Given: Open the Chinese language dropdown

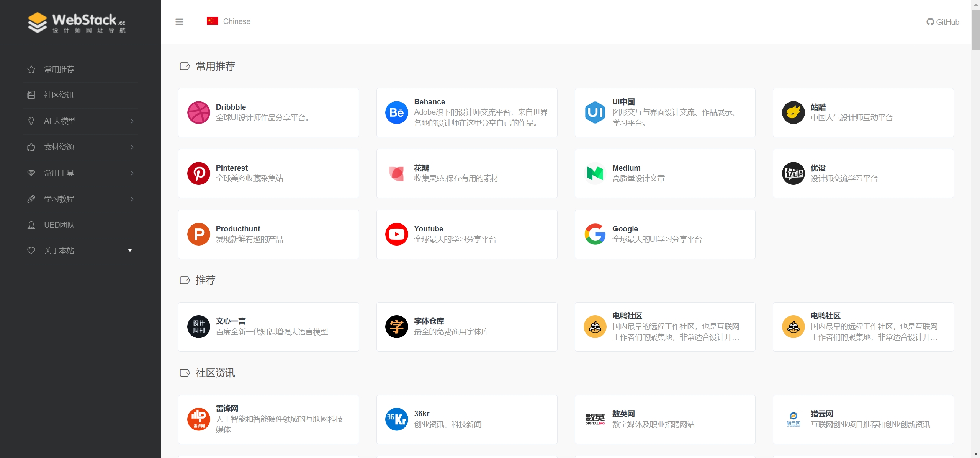Looking at the screenshot, I should tap(229, 21).
